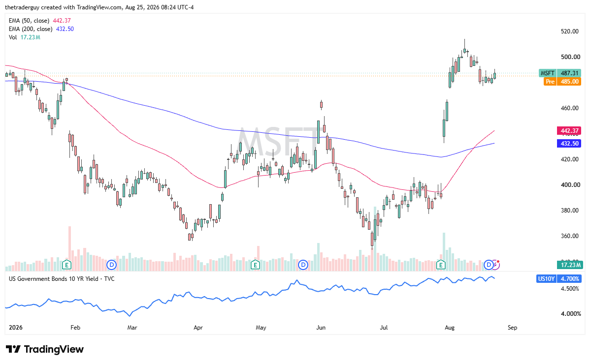Click the Jul label on time axis
This screenshot has height=364, width=590.
point(384,328)
